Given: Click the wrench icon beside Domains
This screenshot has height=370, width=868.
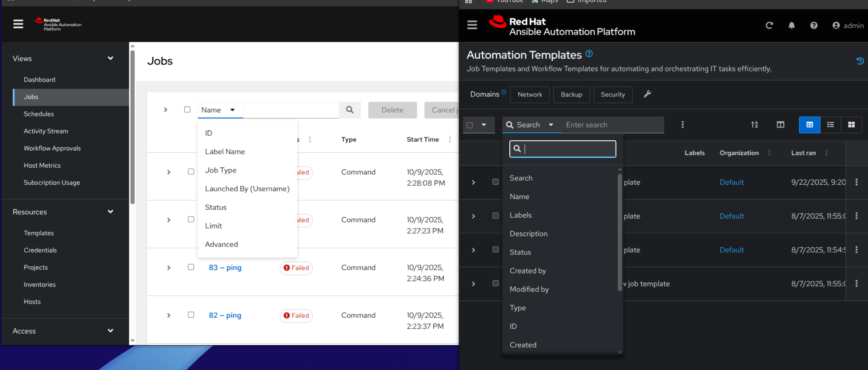Looking at the screenshot, I should [x=647, y=94].
